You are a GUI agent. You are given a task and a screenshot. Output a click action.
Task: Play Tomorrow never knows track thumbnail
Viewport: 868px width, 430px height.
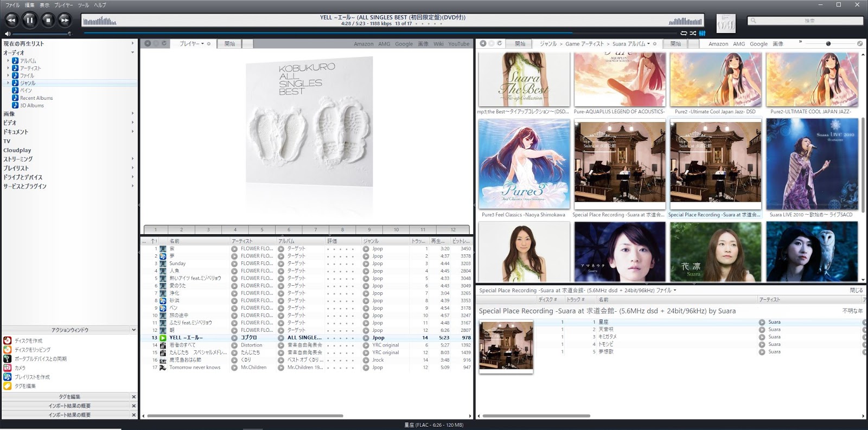point(163,368)
